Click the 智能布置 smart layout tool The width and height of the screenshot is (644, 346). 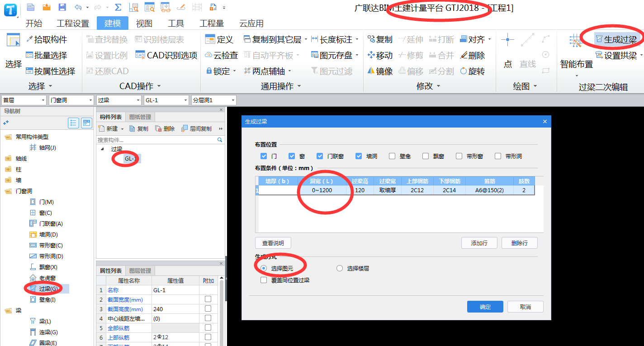point(577,54)
